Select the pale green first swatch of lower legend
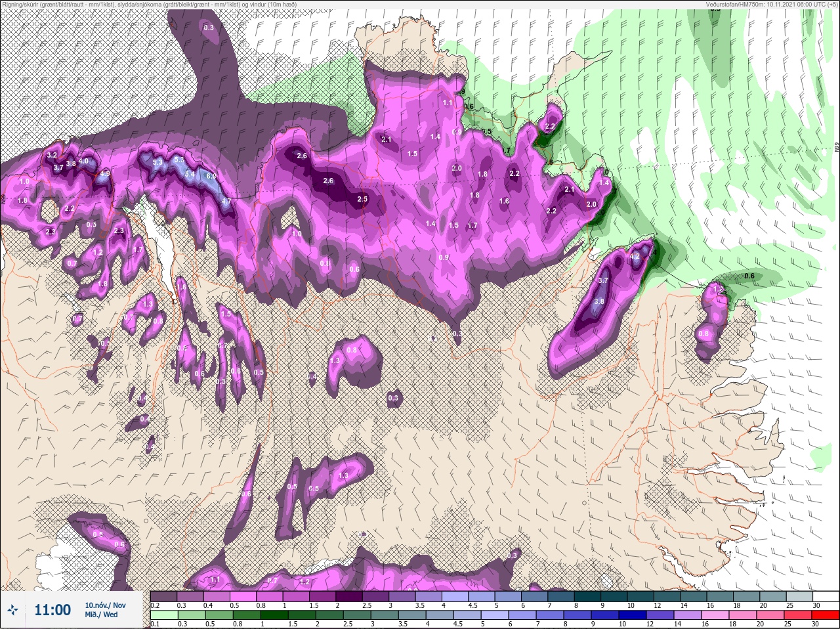 point(163,615)
